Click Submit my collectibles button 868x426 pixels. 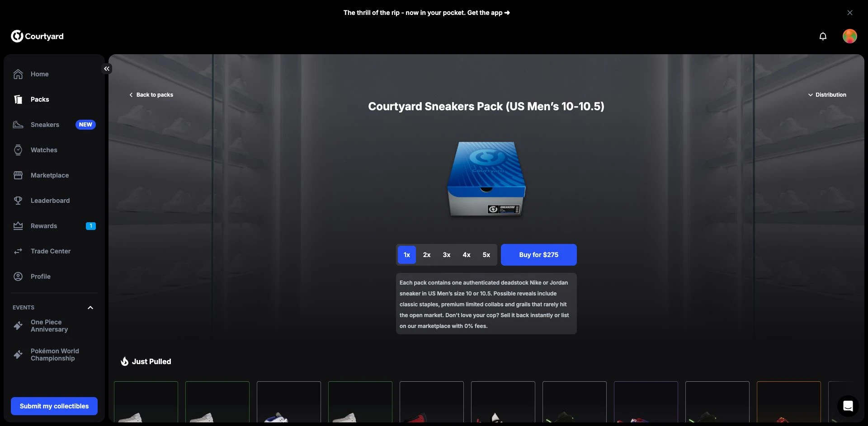54,406
